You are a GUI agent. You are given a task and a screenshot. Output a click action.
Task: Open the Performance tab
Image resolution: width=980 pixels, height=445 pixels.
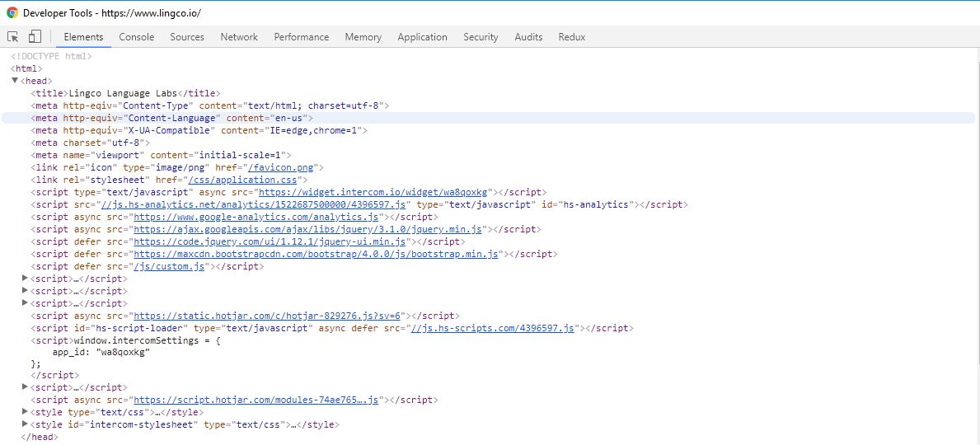pyautogui.click(x=301, y=37)
